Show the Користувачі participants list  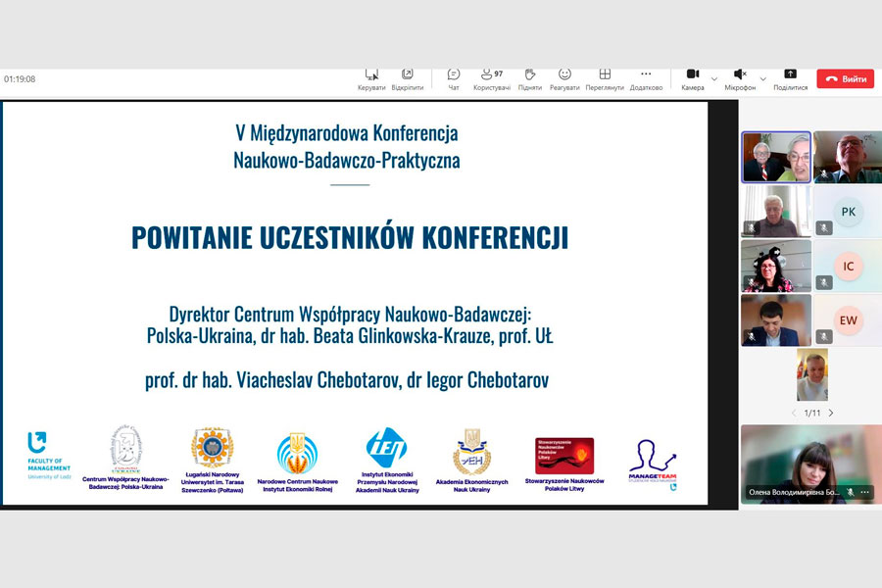tap(492, 79)
